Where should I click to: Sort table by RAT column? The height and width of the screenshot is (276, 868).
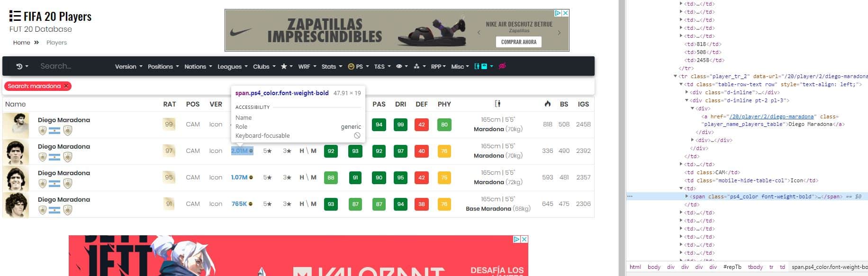click(170, 104)
